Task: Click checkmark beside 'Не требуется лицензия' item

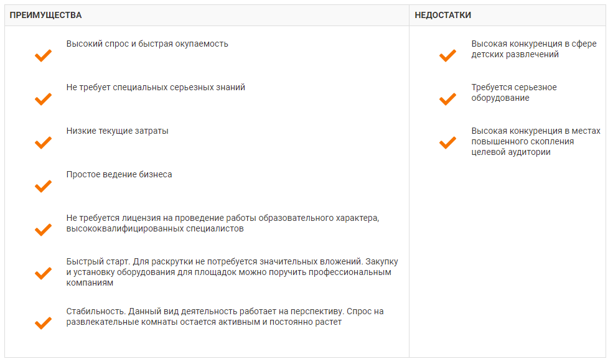Action: pyautogui.click(x=43, y=230)
